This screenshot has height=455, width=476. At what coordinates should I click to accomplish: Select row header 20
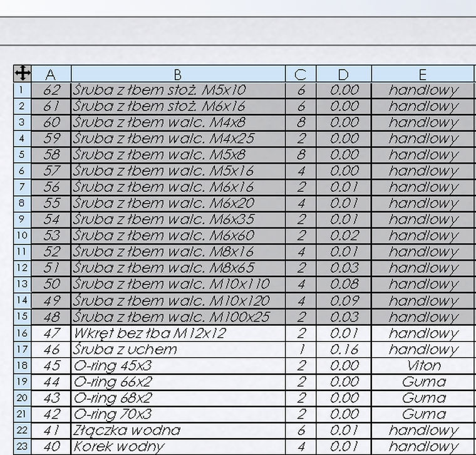tap(22, 397)
